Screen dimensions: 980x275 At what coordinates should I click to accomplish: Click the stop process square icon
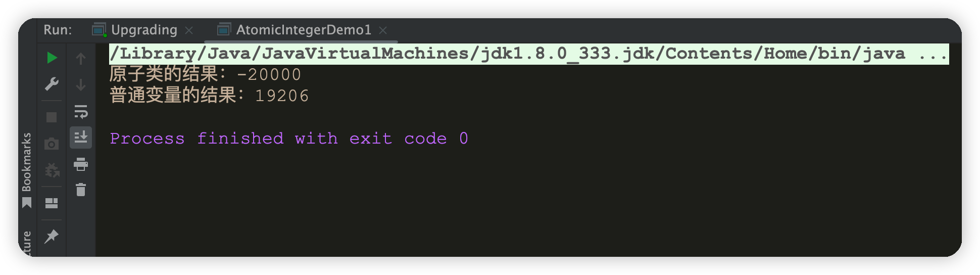tap(52, 118)
